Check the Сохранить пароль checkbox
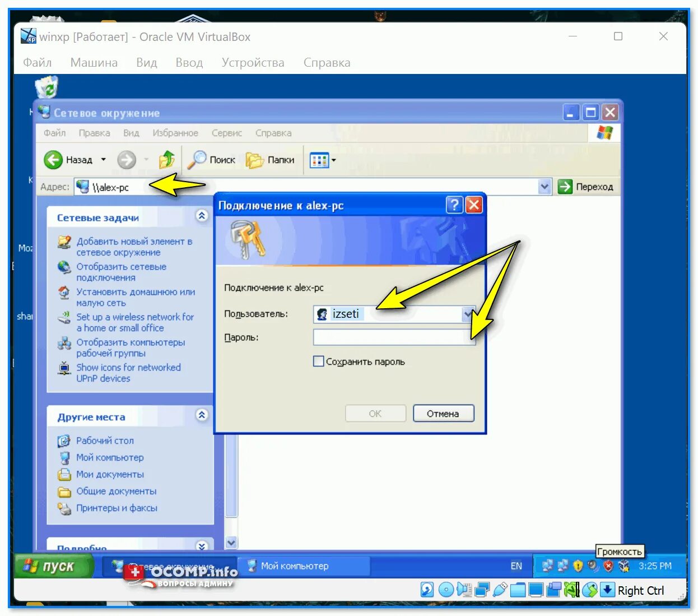Viewport: 698px width, 616px height. 318,362
